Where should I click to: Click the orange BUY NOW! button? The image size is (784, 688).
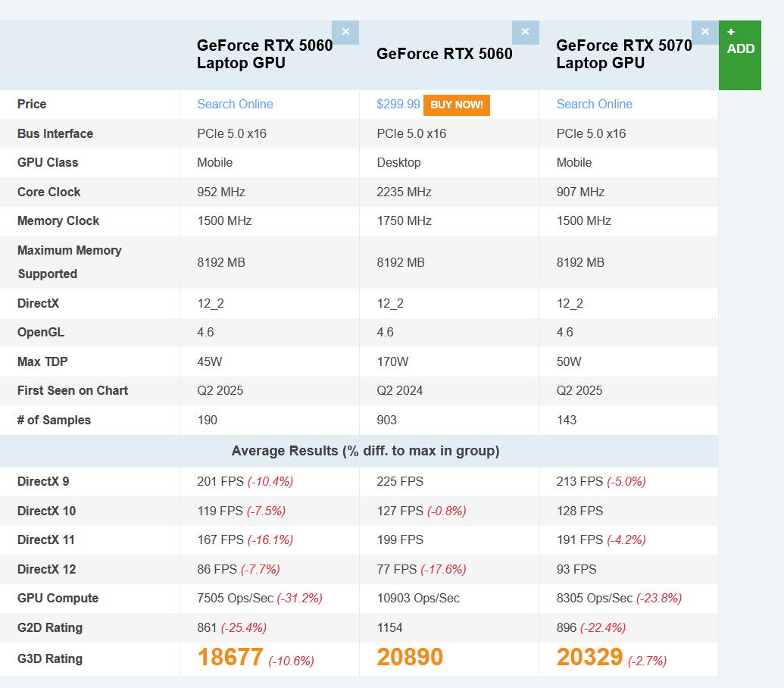click(457, 105)
